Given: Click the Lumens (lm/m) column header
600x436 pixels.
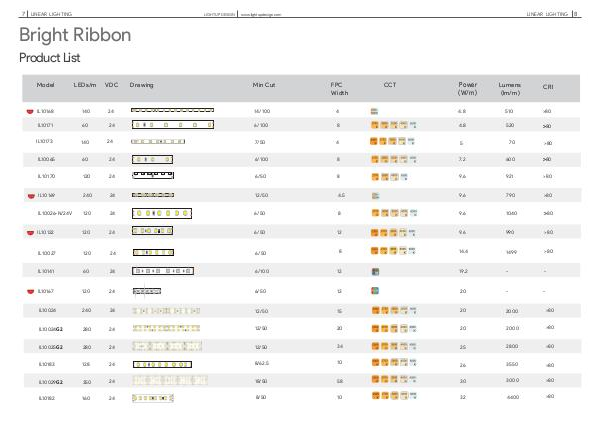Looking at the screenshot, I should [510, 90].
